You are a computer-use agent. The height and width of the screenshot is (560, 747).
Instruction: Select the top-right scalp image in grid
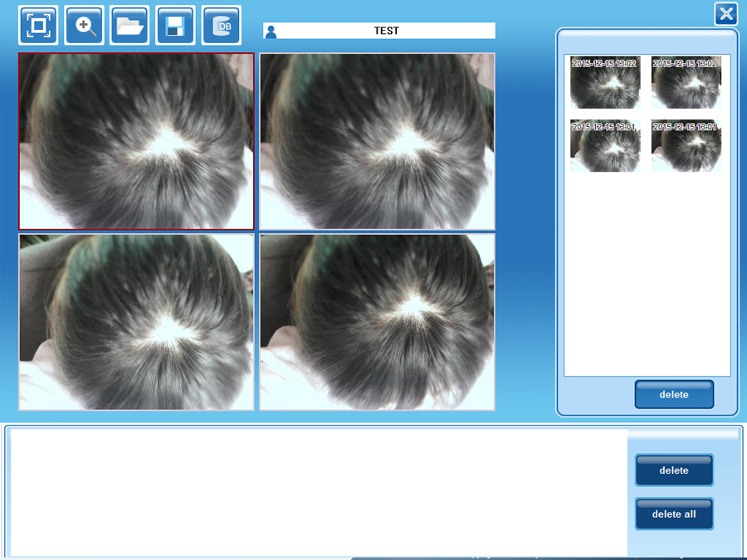378,141
